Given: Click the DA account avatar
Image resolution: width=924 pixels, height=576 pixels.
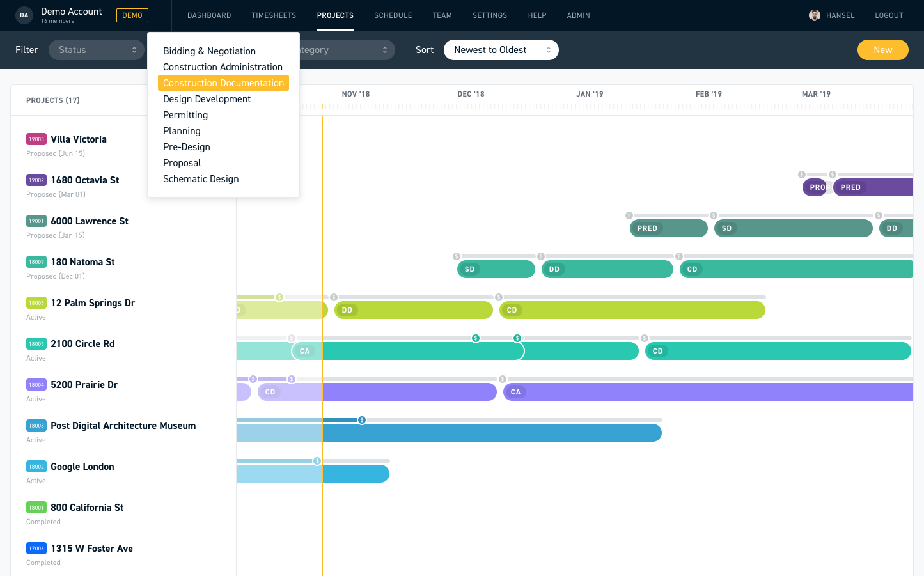Looking at the screenshot, I should (24, 15).
